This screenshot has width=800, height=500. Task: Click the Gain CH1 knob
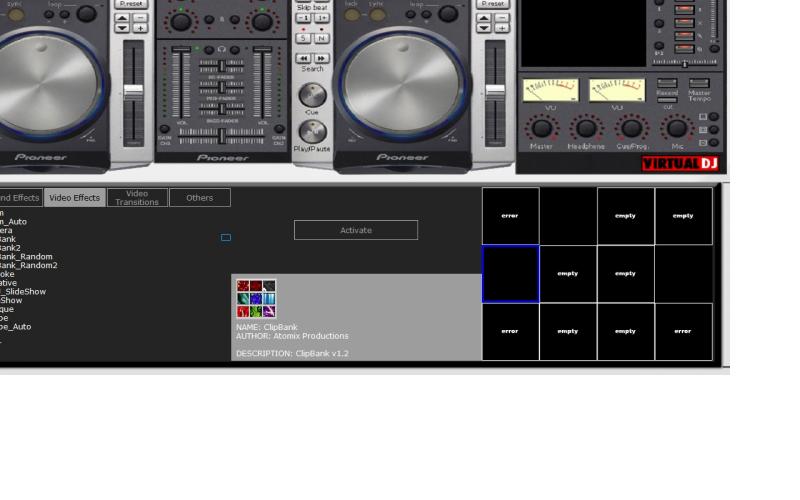point(164,129)
